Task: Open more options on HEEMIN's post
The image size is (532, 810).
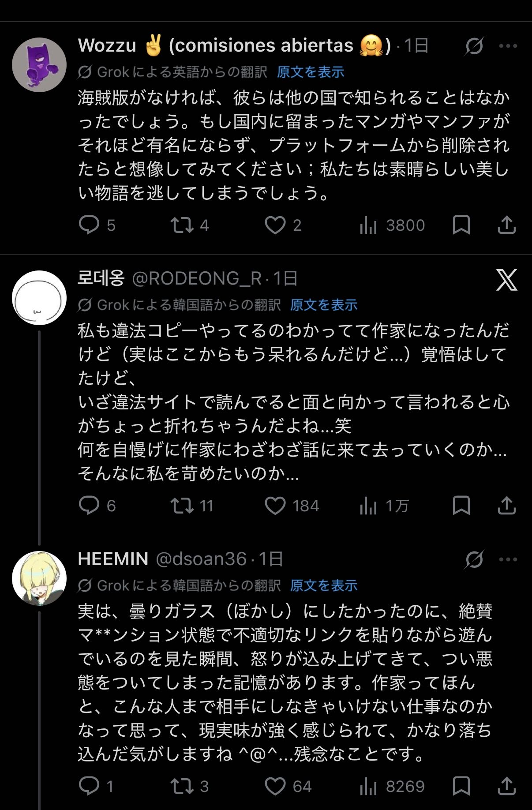Action: 508,559
